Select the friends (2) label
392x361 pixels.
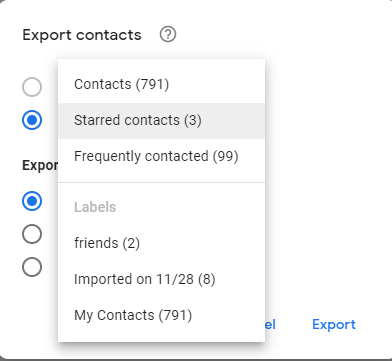tap(161, 243)
